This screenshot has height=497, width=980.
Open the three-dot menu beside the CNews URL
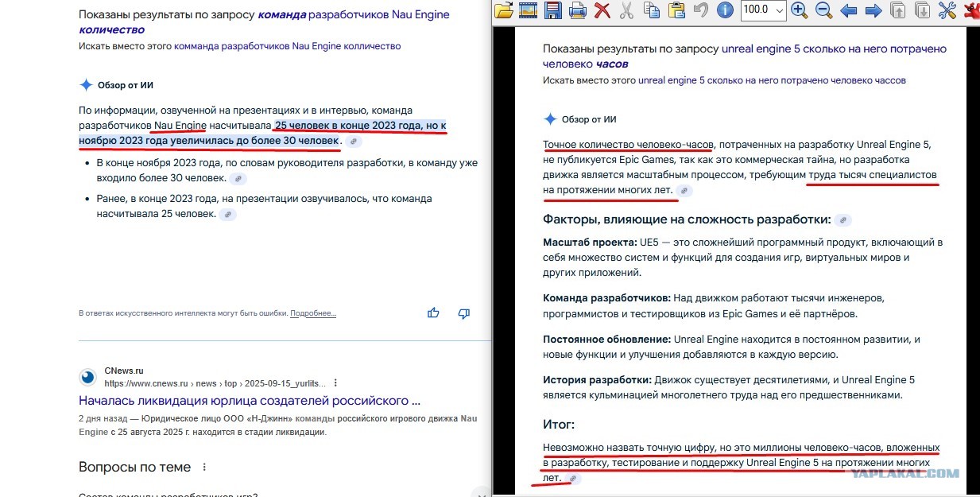pos(336,382)
